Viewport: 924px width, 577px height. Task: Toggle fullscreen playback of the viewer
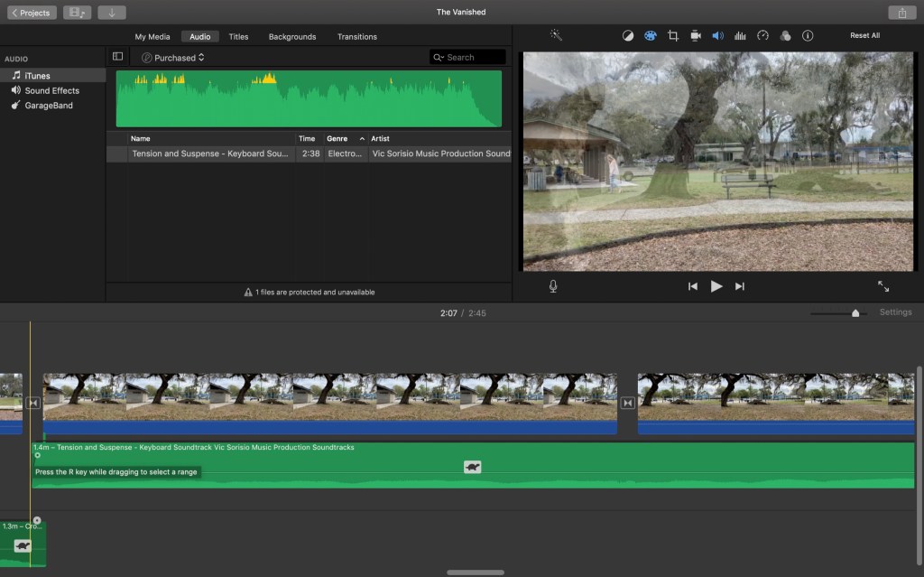[x=883, y=286]
